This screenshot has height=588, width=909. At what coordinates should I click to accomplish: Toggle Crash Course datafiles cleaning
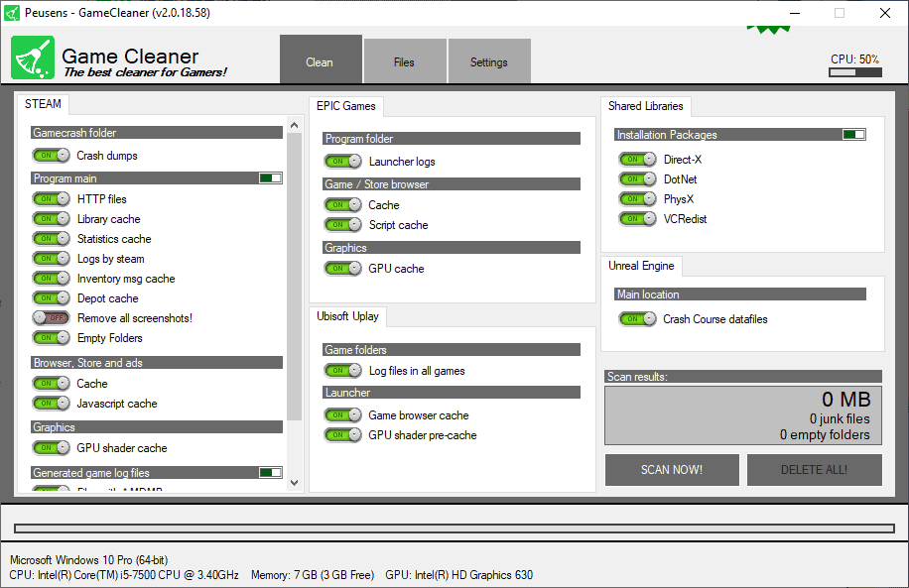click(637, 318)
